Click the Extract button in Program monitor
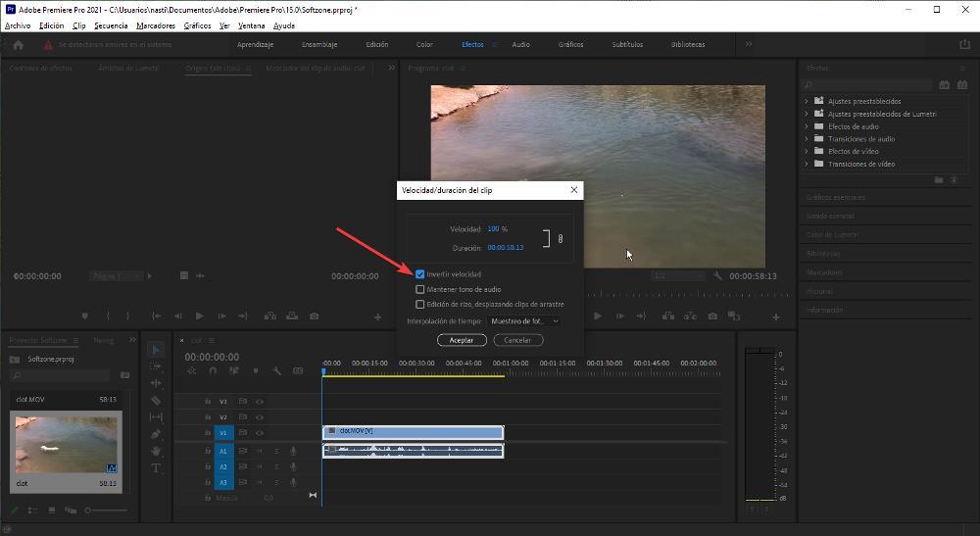 (690, 317)
